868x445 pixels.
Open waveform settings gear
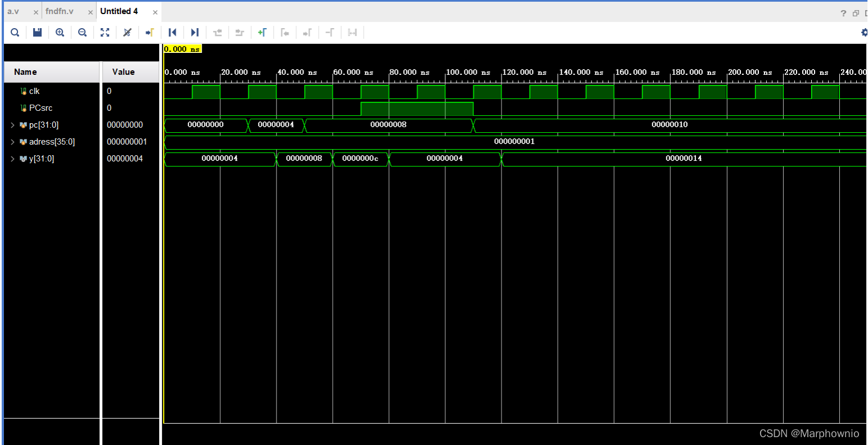[x=864, y=33]
